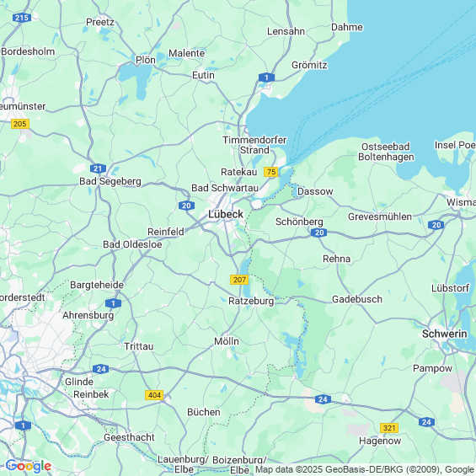Click the Timmendorfer Strand label
The height and width of the screenshot is (476, 476).
coord(254,145)
